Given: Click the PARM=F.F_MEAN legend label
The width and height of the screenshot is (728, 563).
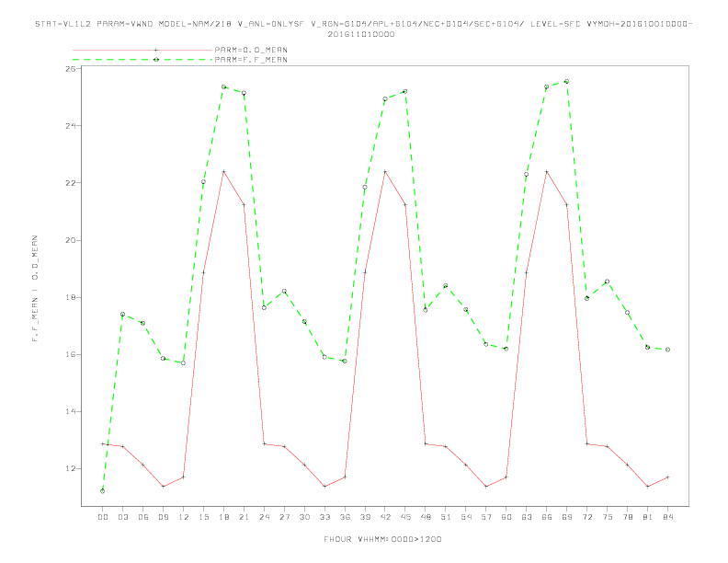Looking at the screenshot, I should (x=251, y=60).
